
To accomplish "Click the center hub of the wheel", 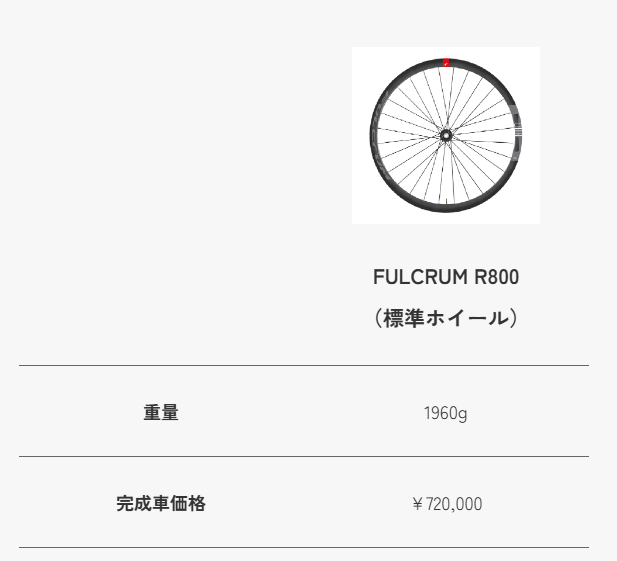I will tap(445, 134).
